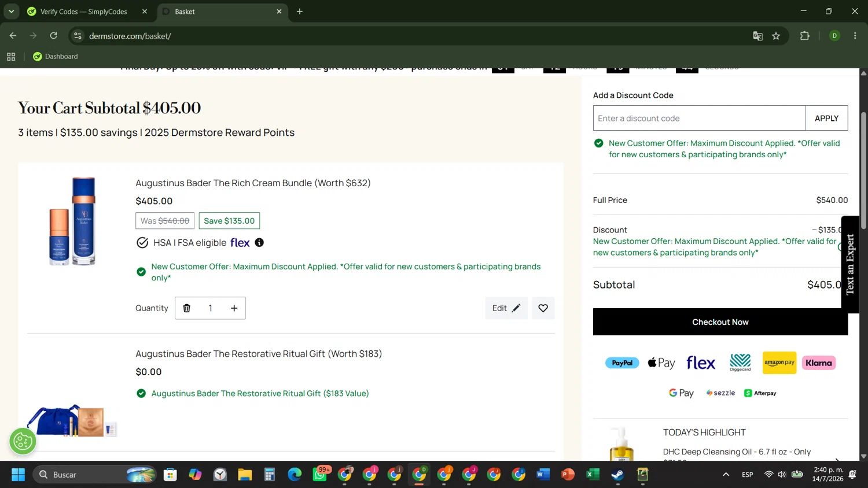Viewport: 868px width, 488px height.
Task: Click the page vertical scrollbar
Action: (863, 171)
